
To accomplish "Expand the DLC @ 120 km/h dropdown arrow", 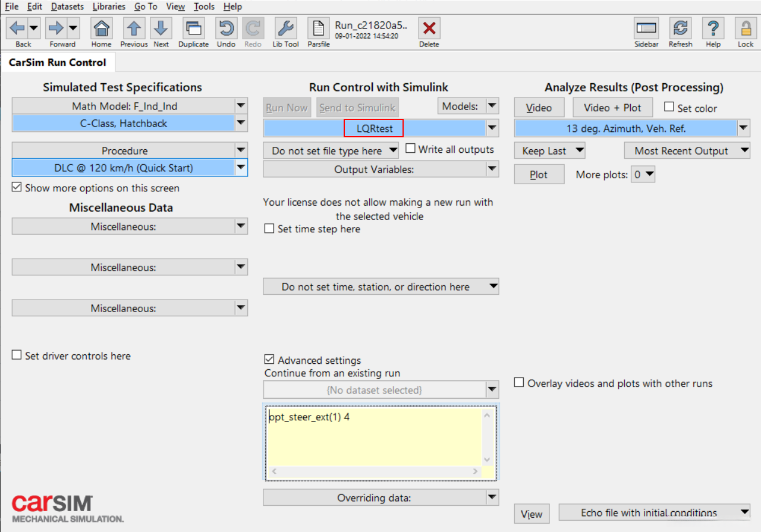I will [x=241, y=168].
